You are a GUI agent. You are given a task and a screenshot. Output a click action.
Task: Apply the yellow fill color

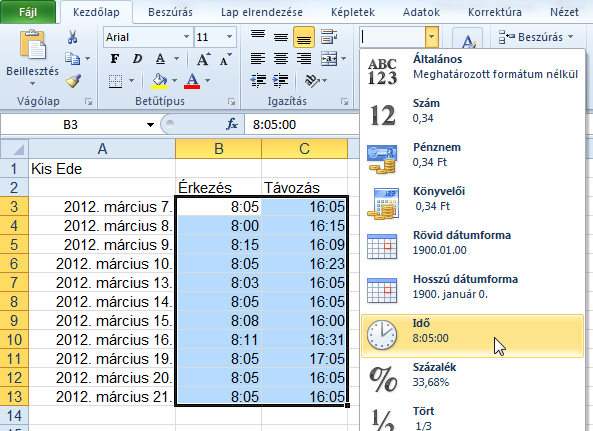159,81
